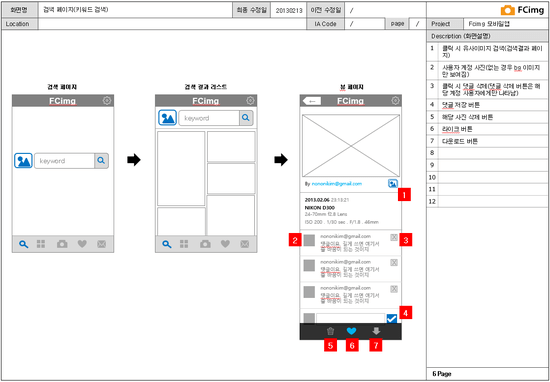Image resolution: width=550 pixels, height=382 pixels.
Task: Click FCimg title in the search page header
Action: pos(62,101)
